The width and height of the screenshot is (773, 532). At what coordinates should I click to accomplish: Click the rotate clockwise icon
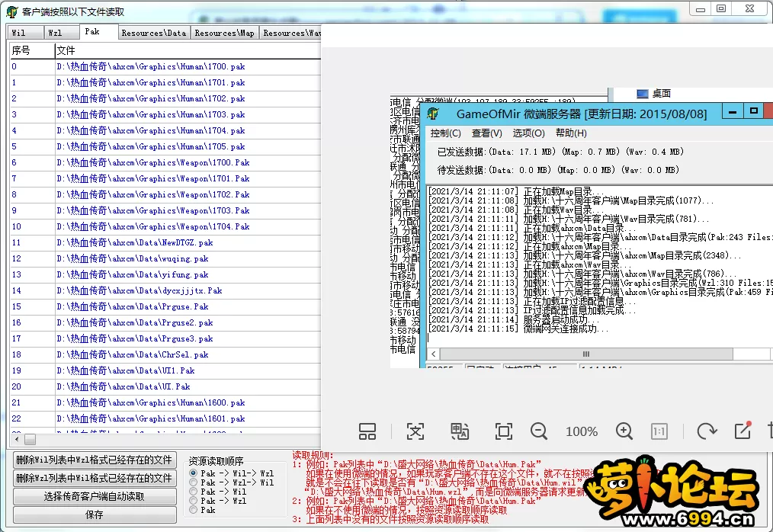click(707, 431)
